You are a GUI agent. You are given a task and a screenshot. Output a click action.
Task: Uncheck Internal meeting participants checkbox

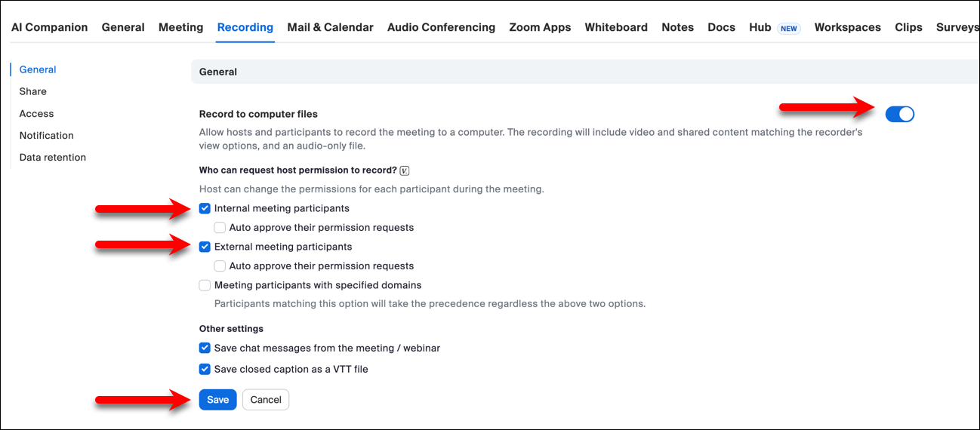[205, 208]
